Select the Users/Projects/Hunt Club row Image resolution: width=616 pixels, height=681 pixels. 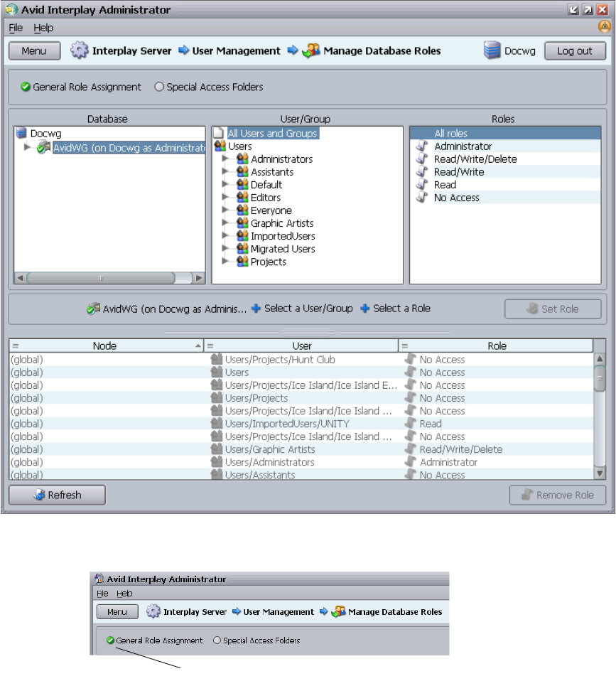301,360
